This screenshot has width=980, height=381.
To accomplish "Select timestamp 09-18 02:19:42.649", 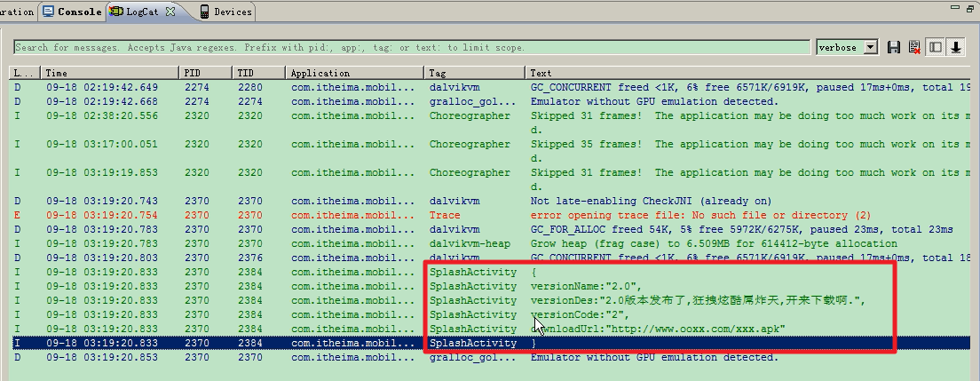I will click(102, 88).
